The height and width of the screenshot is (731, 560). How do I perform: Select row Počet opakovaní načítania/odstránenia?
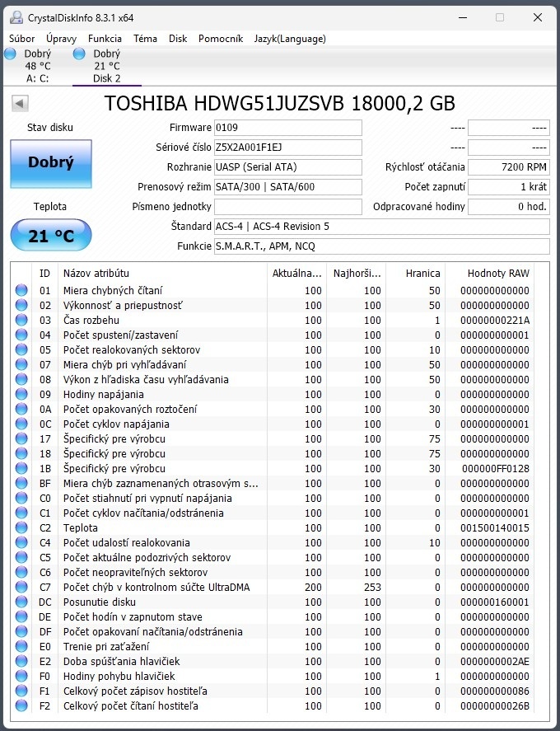point(273,632)
